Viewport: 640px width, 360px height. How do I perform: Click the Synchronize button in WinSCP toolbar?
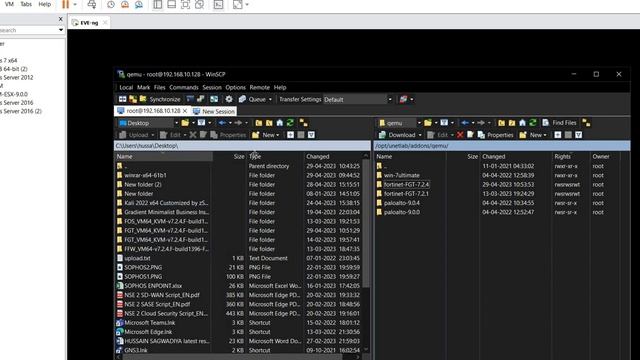point(160,99)
